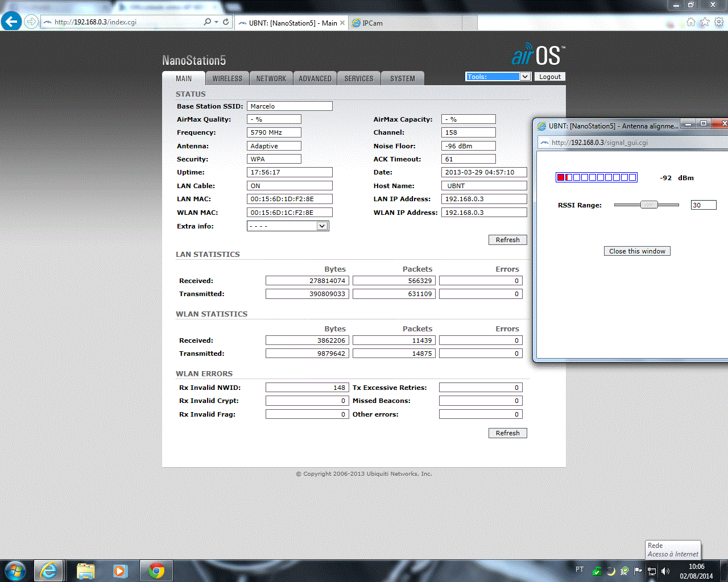Launch Windows Media Player from taskbar
728x582 pixels.
click(120, 570)
